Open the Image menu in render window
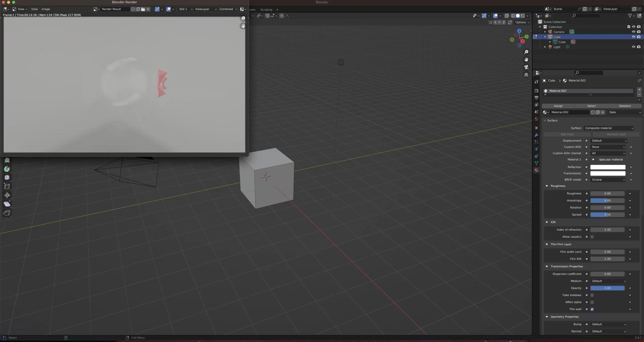The height and width of the screenshot is (342, 644). [x=45, y=9]
